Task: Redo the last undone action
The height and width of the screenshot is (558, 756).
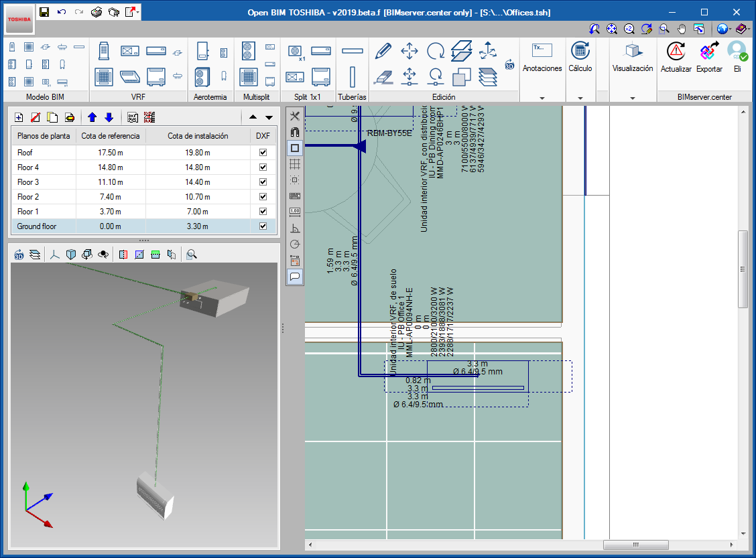Action: pyautogui.click(x=79, y=12)
